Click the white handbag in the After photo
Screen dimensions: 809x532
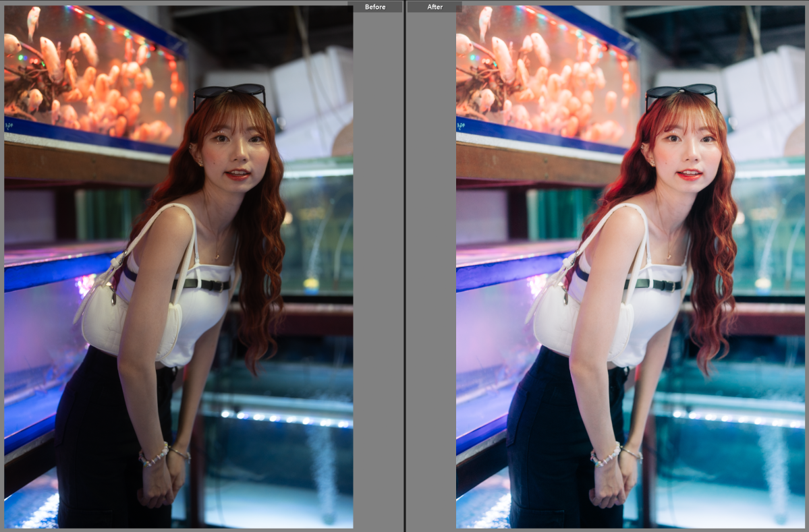584,326
